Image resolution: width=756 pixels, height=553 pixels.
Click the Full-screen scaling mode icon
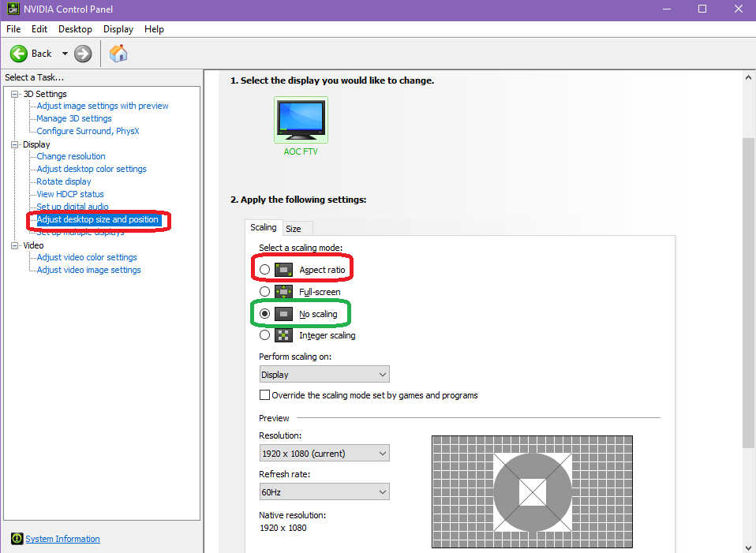[x=284, y=292]
